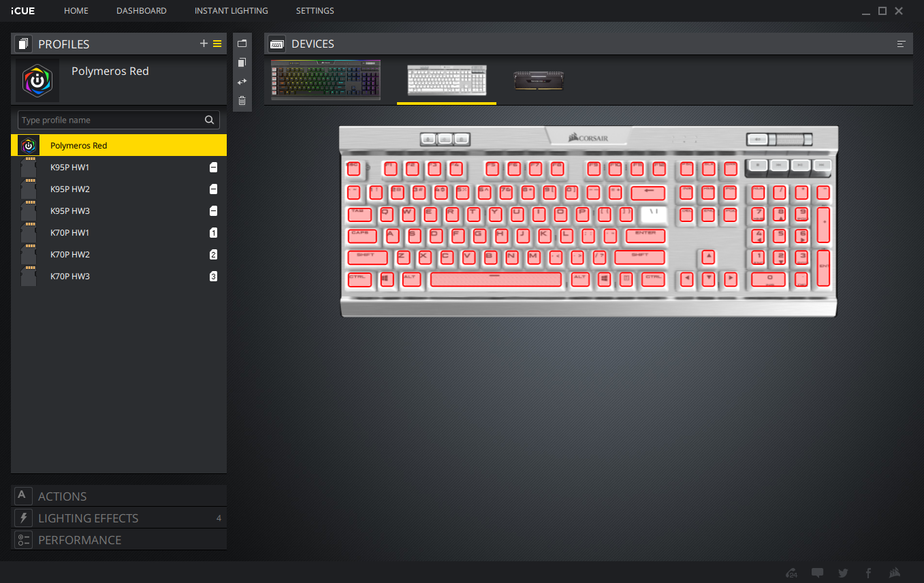This screenshot has height=583, width=924.
Task: Click the new folder icon in the profile toolbar
Action: click(242, 44)
